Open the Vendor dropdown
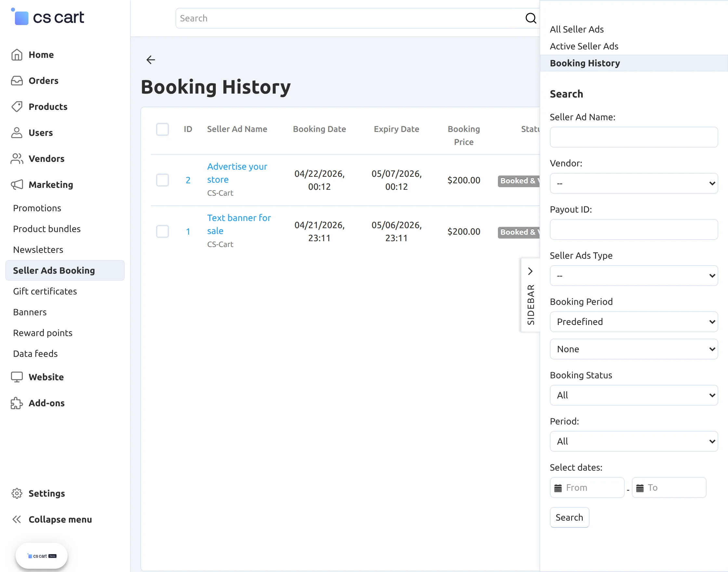The image size is (728, 572). tap(634, 183)
